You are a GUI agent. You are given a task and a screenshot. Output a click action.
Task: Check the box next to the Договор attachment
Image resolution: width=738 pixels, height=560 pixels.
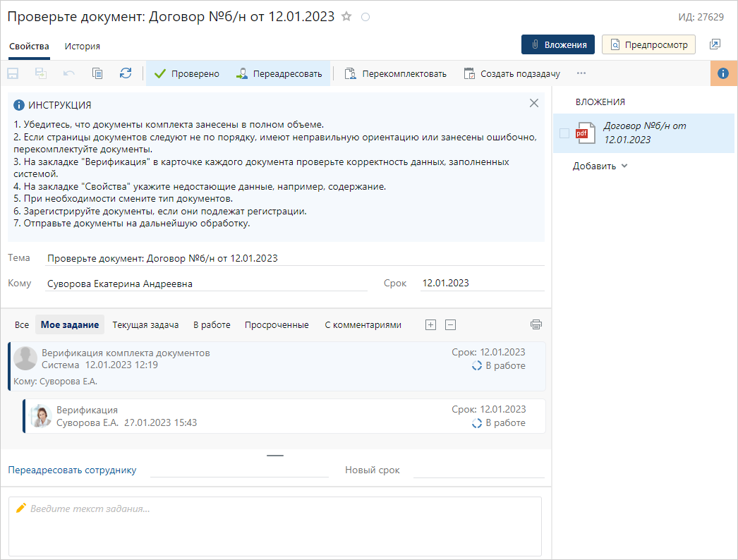point(564,133)
